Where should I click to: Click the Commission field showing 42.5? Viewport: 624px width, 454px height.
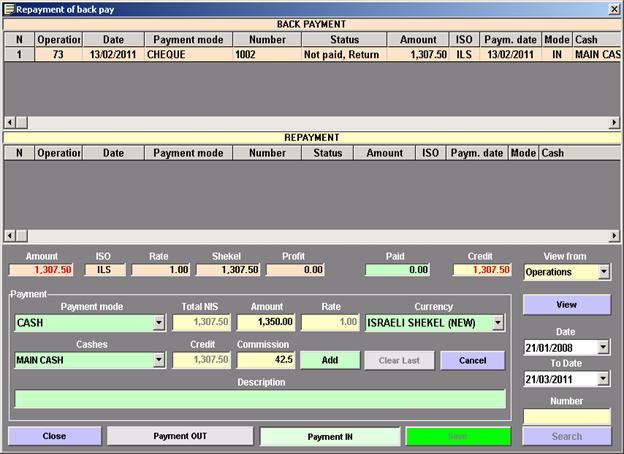(264, 360)
